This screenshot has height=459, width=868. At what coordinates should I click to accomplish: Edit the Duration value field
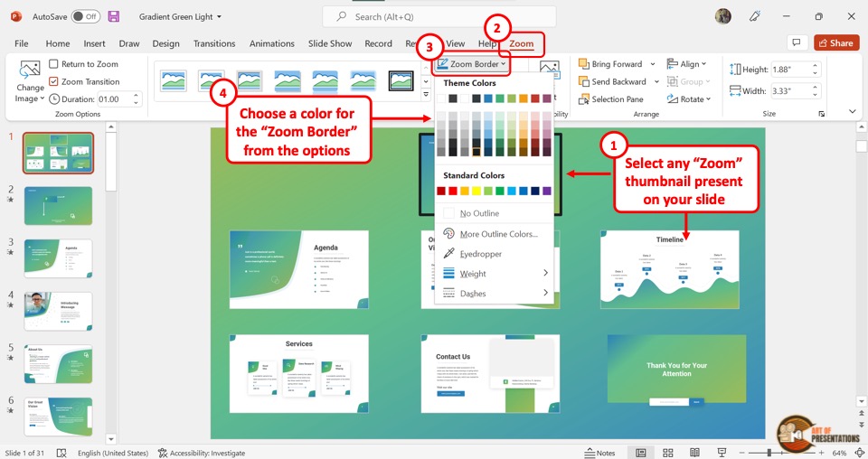click(115, 99)
